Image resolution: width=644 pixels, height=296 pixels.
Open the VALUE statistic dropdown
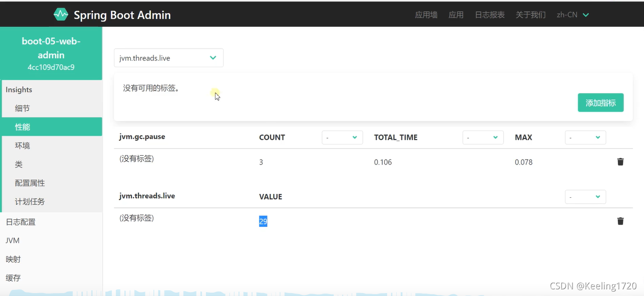(585, 197)
